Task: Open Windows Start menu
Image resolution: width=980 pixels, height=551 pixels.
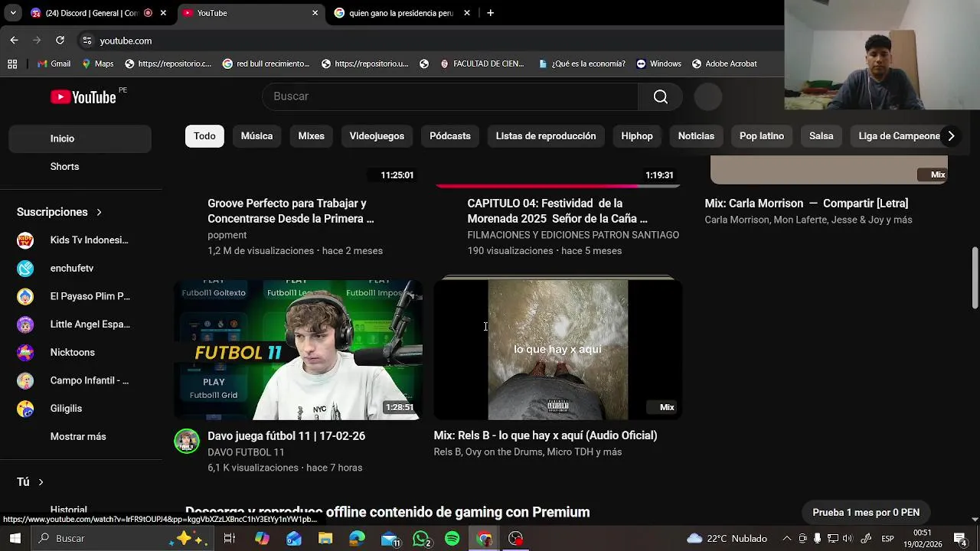Action: click(15, 538)
